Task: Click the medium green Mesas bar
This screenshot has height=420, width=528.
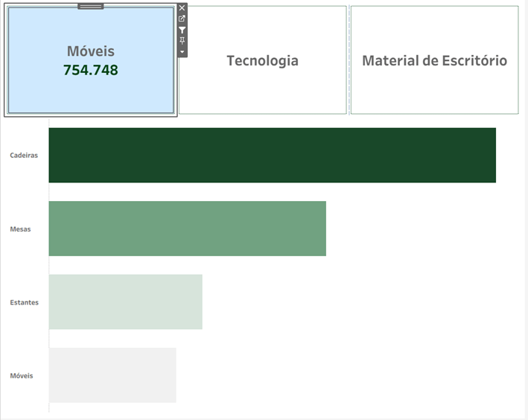Action: 187,229
